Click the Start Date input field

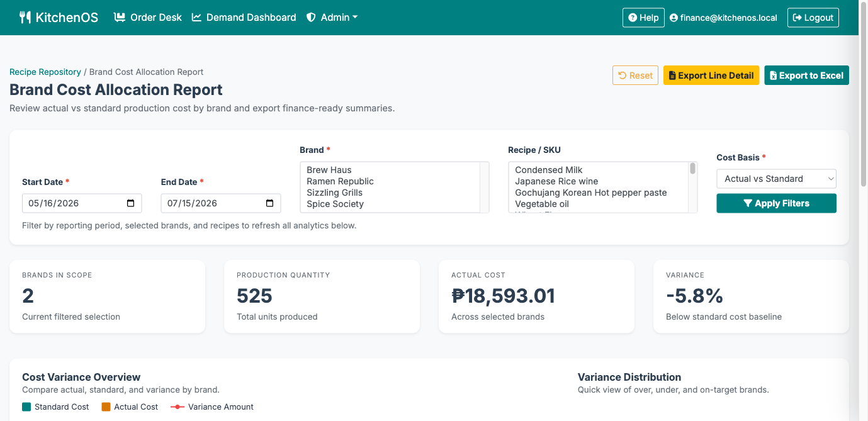click(82, 203)
